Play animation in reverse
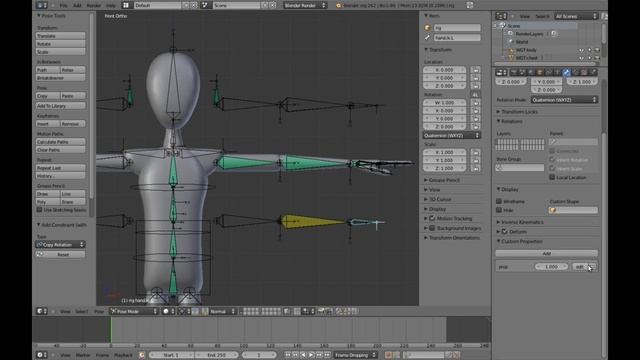Viewport: 640px width, 360px height. (303, 355)
